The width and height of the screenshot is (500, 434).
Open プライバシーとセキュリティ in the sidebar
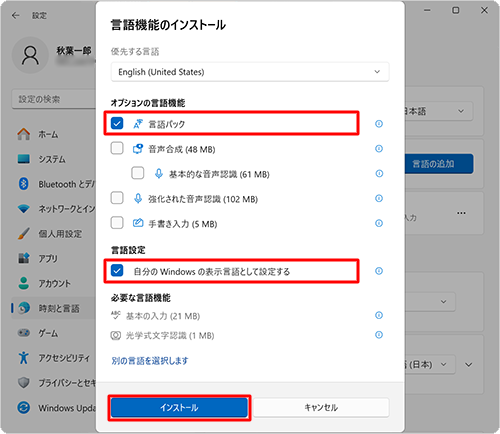(53, 383)
